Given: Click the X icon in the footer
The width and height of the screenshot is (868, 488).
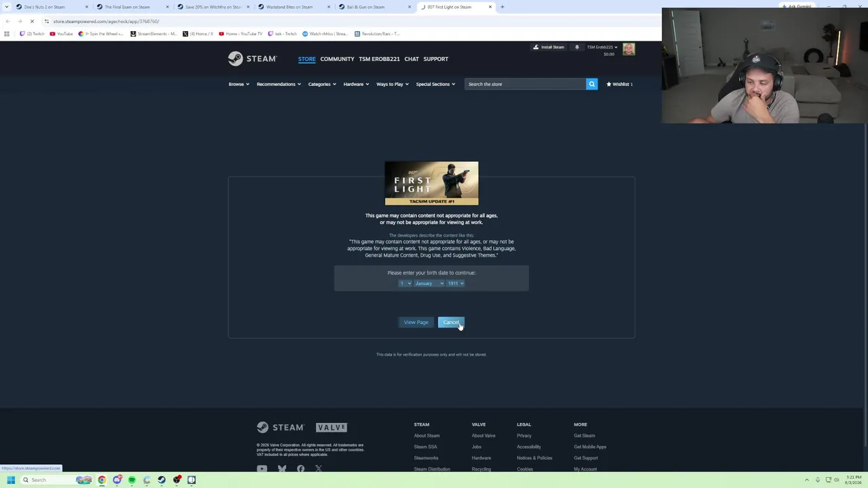Looking at the screenshot, I should point(319,468).
